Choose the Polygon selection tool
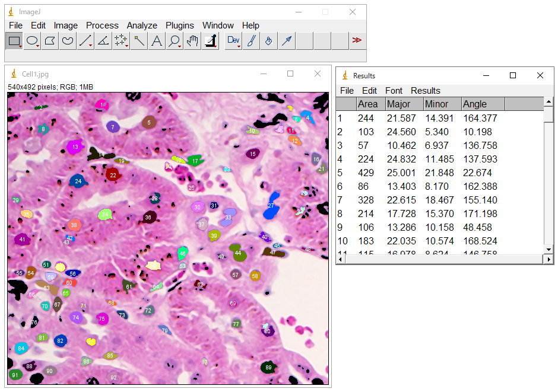 (x=50, y=41)
